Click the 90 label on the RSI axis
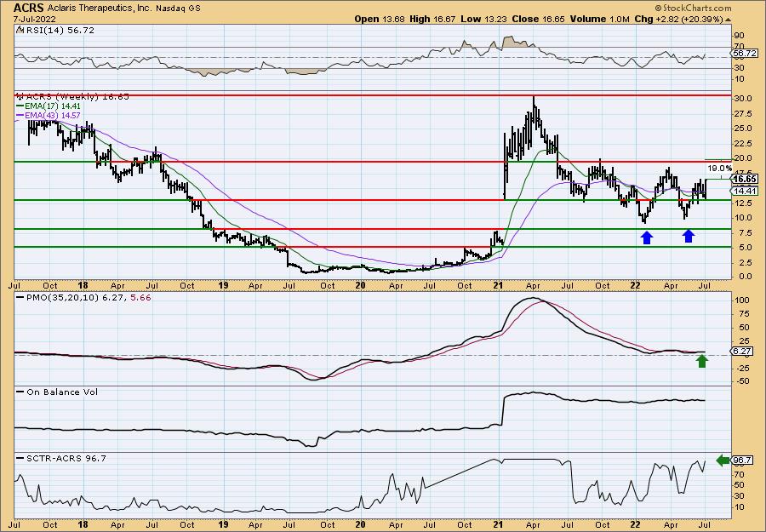This screenshot has width=766, height=532. [x=739, y=36]
